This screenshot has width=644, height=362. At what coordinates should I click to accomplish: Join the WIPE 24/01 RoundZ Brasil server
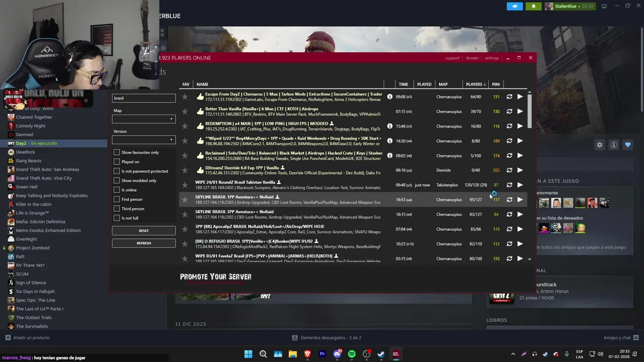pyautogui.click(x=520, y=185)
